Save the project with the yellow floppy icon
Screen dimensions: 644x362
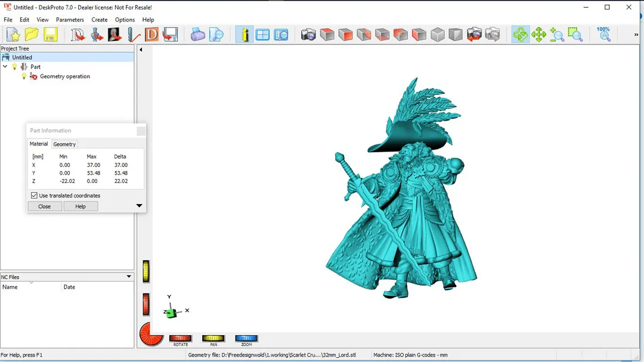[x=51, y=35]
